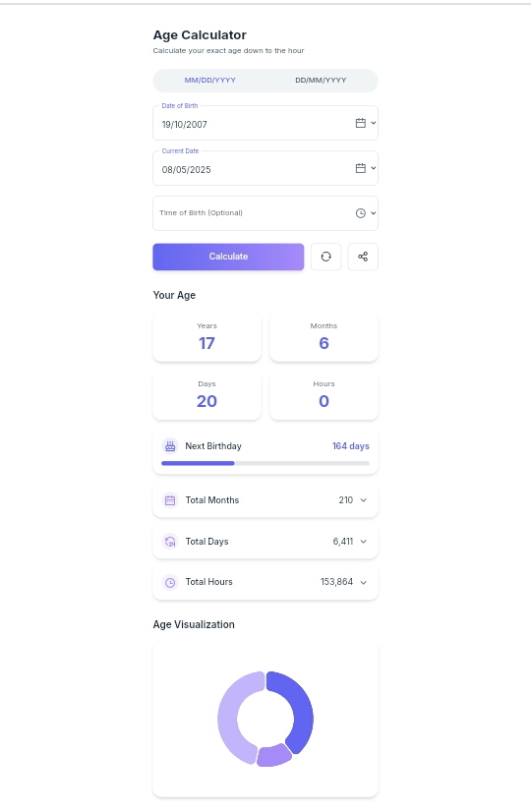Click the reset refresh icon button
Screen dimensions: 531x812
325,257
